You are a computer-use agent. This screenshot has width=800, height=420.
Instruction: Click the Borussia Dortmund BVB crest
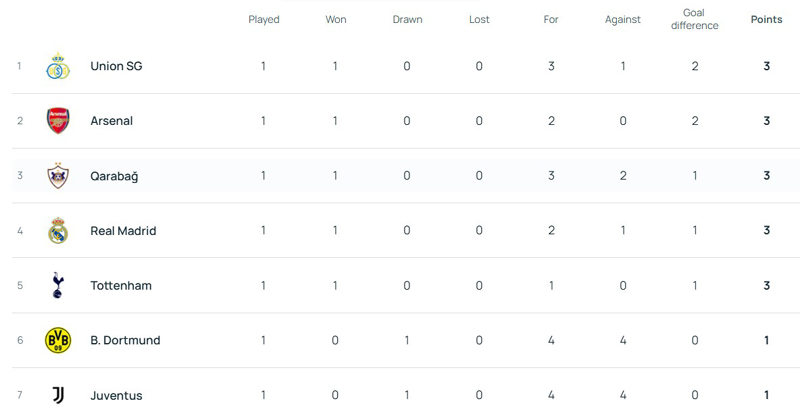58,341
